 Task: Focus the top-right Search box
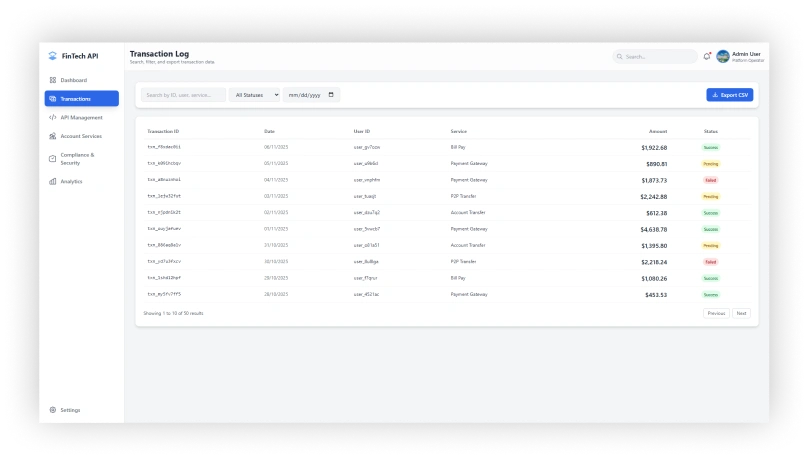click(655, 57)
